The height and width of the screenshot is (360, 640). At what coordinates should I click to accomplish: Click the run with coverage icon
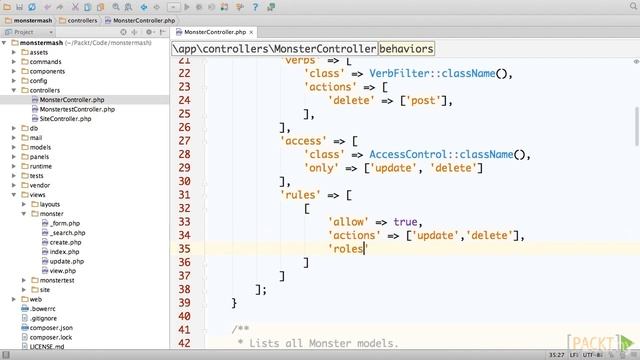(x=211, y=7)
